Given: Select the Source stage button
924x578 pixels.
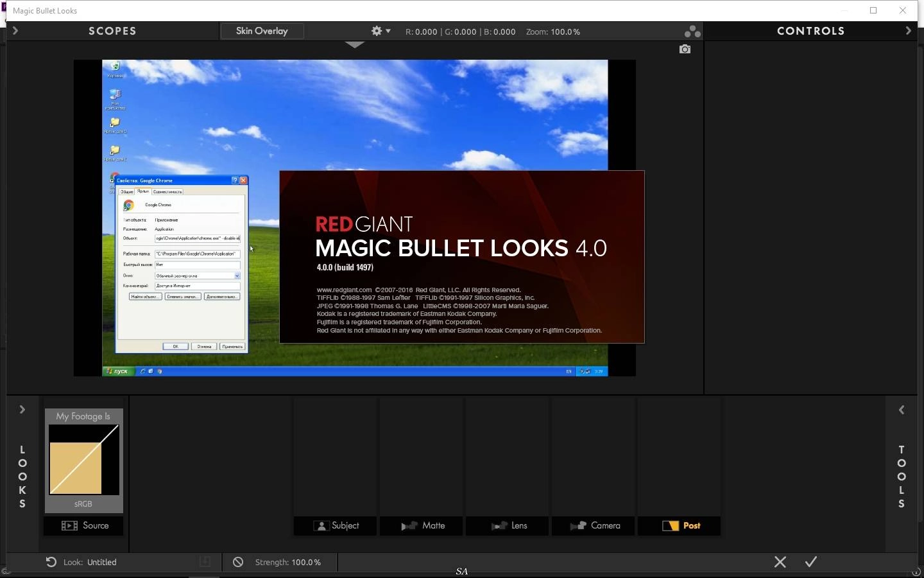Looking at the screenshot, I should coord(83,525).
